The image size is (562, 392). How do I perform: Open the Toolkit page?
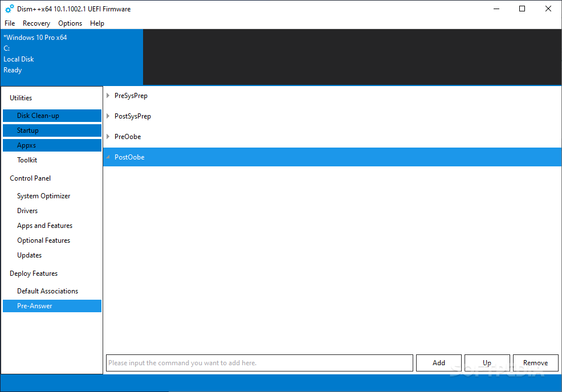point(52,160)
